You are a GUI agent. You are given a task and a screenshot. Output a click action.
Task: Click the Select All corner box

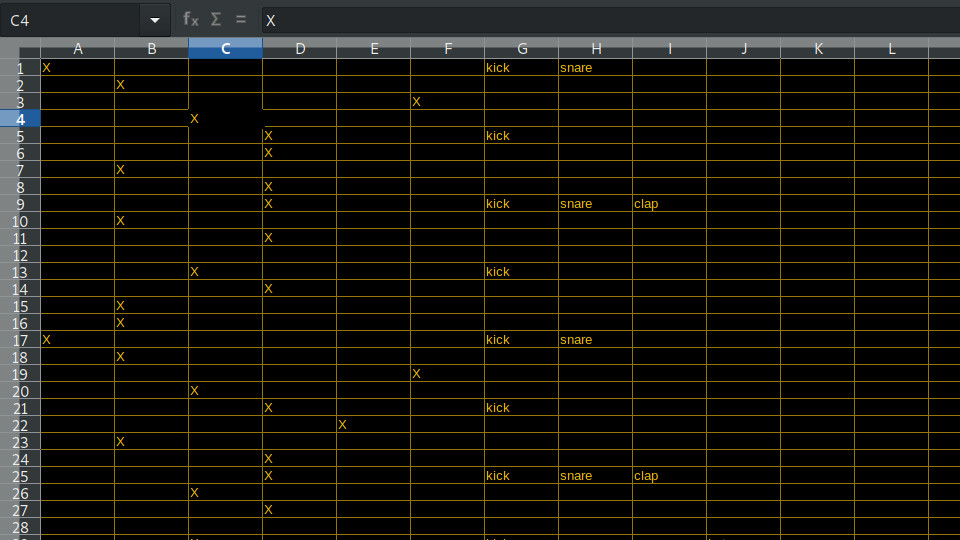[20, 49]
